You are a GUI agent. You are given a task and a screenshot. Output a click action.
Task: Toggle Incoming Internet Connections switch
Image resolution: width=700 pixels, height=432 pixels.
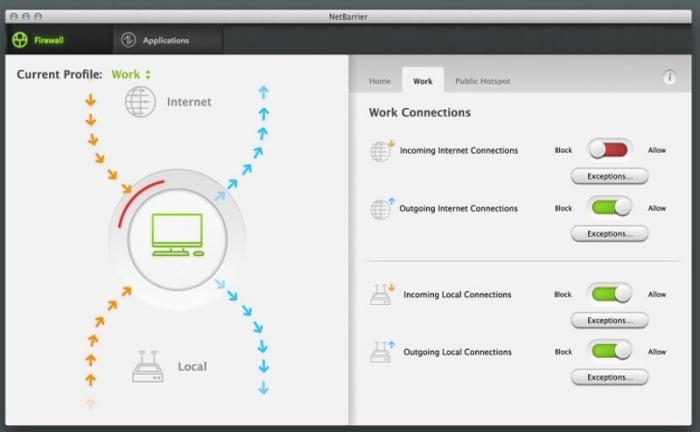(x=609, y=150)
